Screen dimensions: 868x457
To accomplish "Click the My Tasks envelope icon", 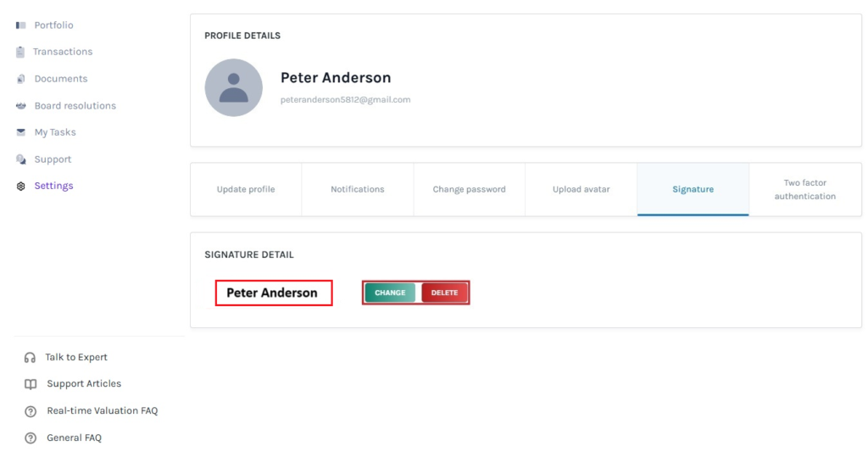I will click(21, 132).
